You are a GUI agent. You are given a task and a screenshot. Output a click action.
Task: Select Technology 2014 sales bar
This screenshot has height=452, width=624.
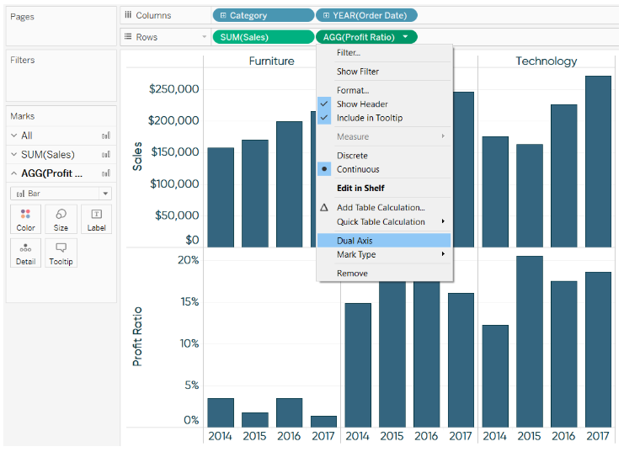[495, 192]
